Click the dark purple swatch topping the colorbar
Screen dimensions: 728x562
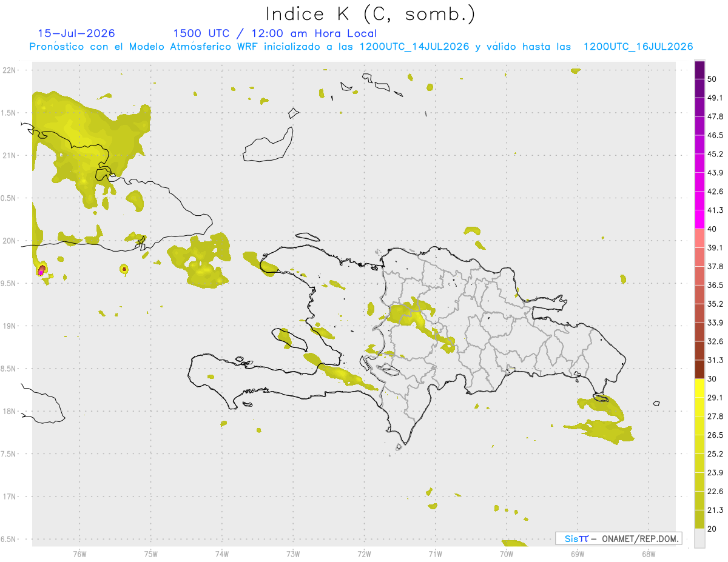[x=699, y=70]
